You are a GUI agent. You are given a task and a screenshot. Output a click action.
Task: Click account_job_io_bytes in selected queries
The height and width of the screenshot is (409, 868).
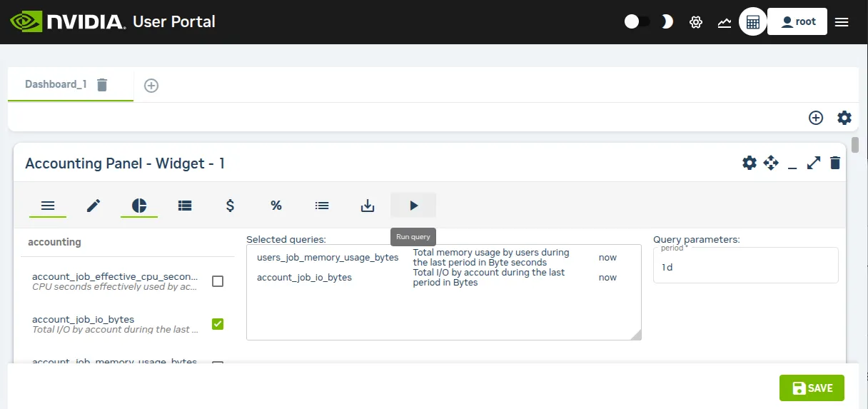(304, 277)
